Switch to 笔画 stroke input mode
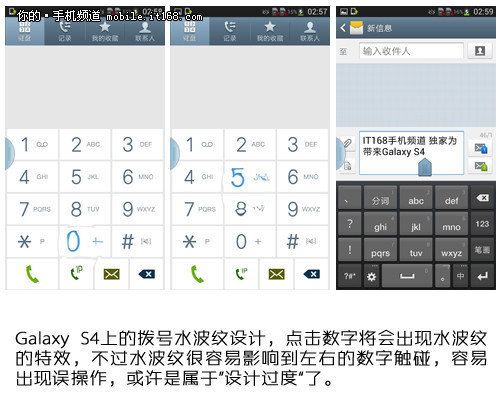Image resolution: width=500 pixels, height=400 pixels. (x=482, y=250)
